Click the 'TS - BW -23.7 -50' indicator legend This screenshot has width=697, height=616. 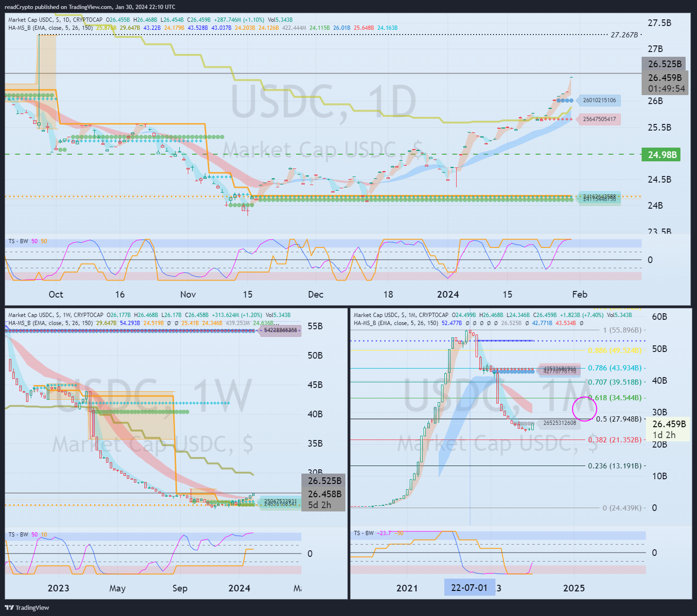(x=379, y=533)
